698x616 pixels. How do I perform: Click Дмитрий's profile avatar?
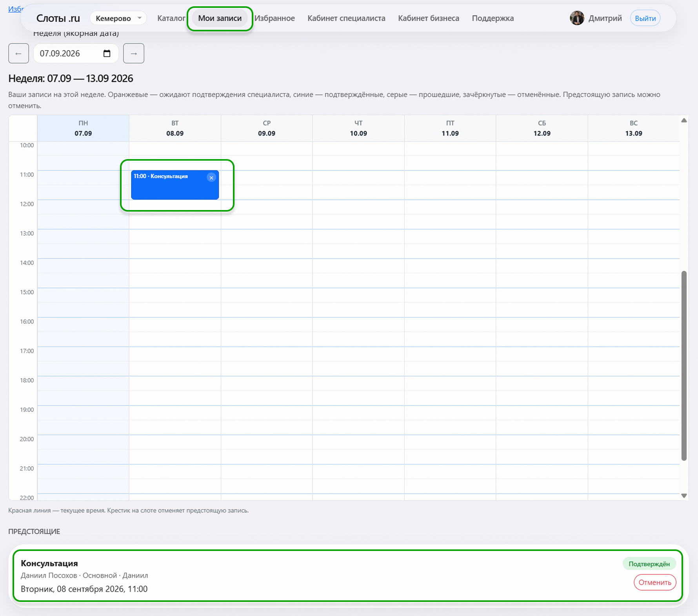pos(577,18)
